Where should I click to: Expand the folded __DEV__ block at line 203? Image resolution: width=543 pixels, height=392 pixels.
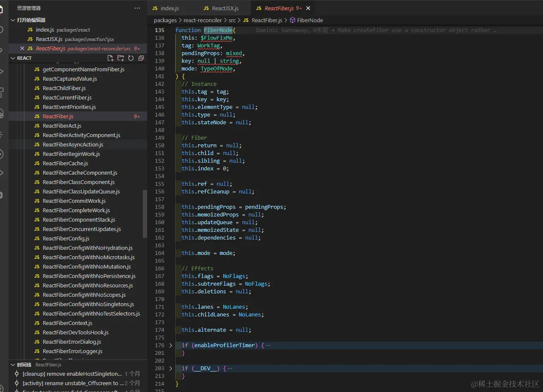click(x=171, y=368)
